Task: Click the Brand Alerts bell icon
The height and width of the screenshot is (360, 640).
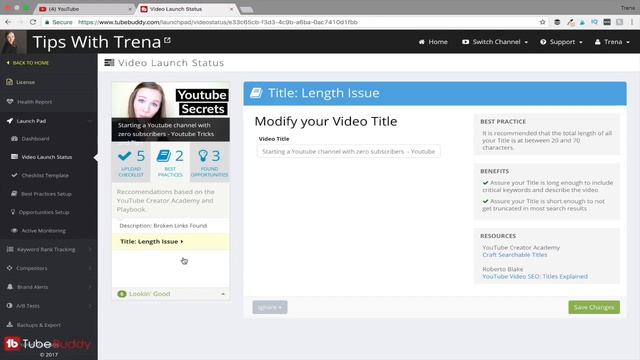Action: pos(10,287)
